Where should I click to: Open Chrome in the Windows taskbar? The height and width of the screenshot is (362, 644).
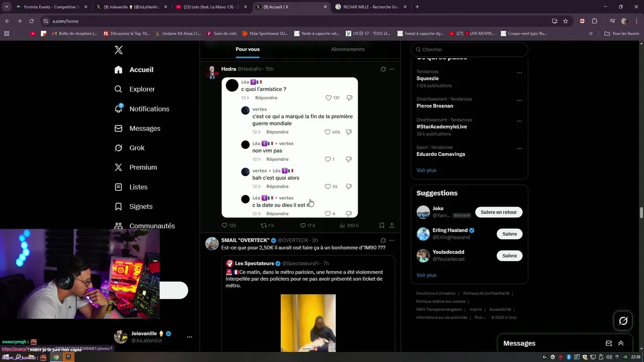tap(56, 357)
